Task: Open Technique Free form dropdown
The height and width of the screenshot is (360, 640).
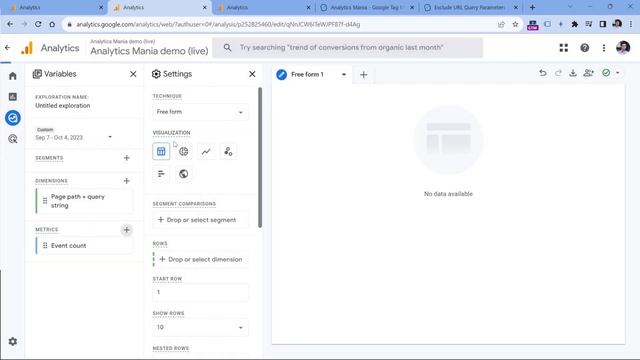Action: pyautogui.click(x=200, y=112)
